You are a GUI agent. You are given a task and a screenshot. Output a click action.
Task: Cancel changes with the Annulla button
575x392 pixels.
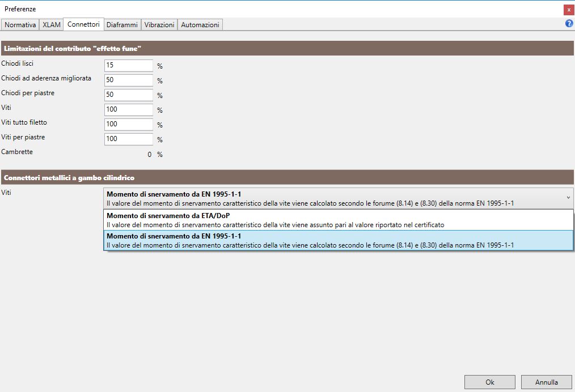click(547, 382)
